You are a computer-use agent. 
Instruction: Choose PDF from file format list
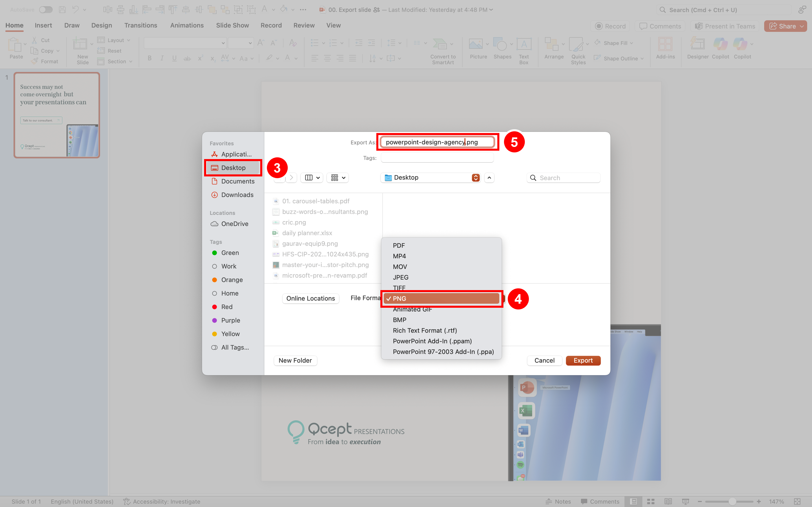tap(399, 246)
